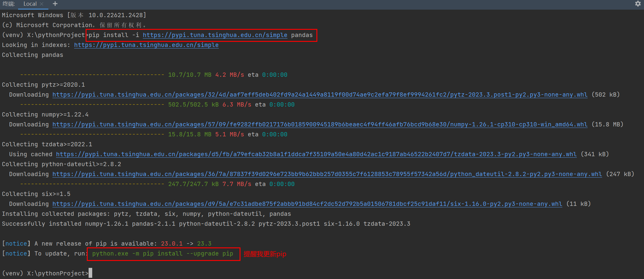Click the 'Collecting pandas' output line
The width and height of the screenshot is (644, 279).
tap(33, 55)
